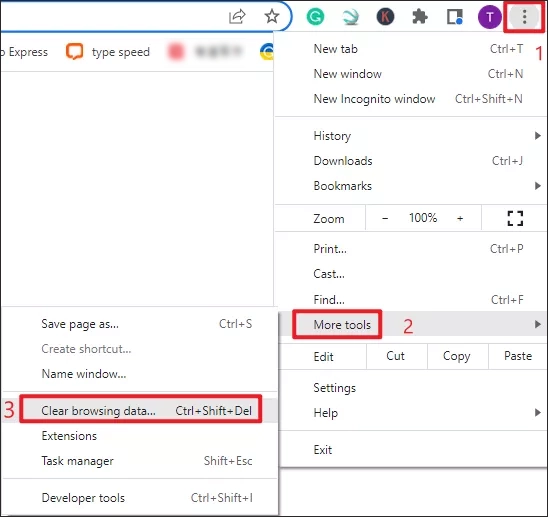548x517 pixels.
Task: Open Task manager from submenu
Action: pos(140,461)
